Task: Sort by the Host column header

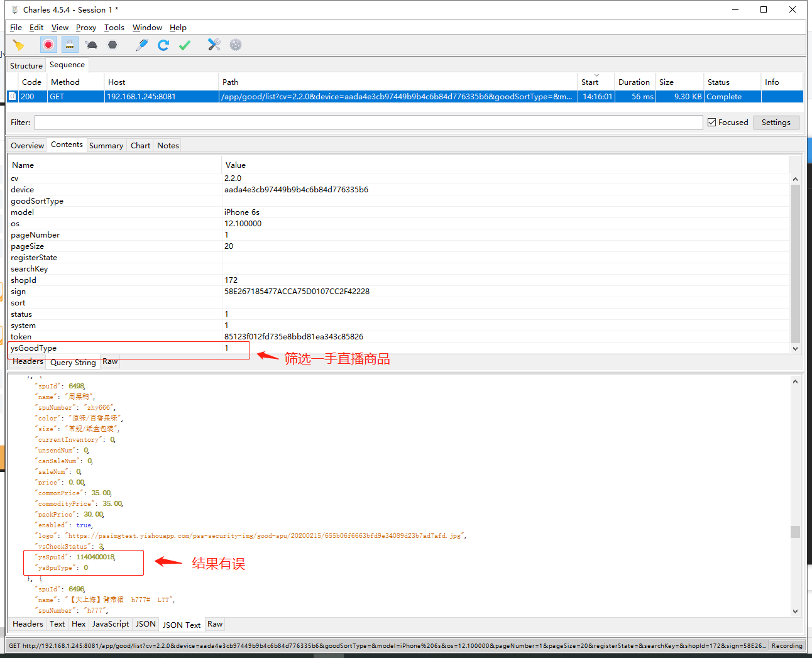Action: [x=161, y=82]
